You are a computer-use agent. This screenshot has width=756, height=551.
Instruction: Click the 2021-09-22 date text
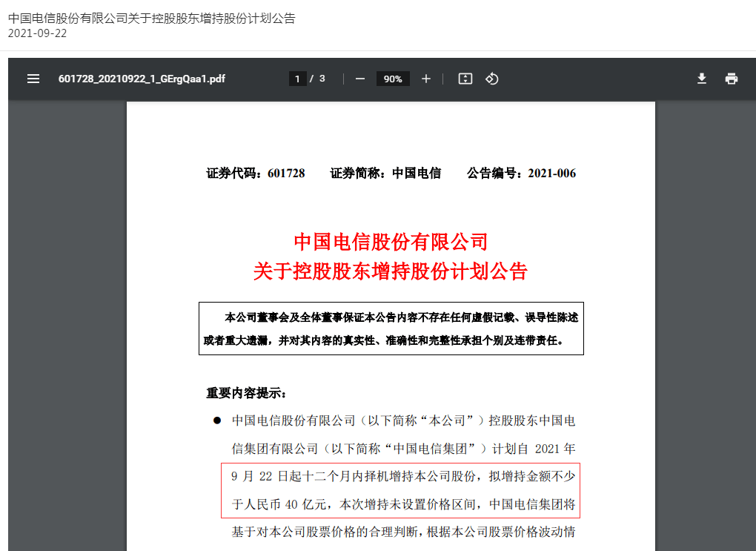[37, 33]
